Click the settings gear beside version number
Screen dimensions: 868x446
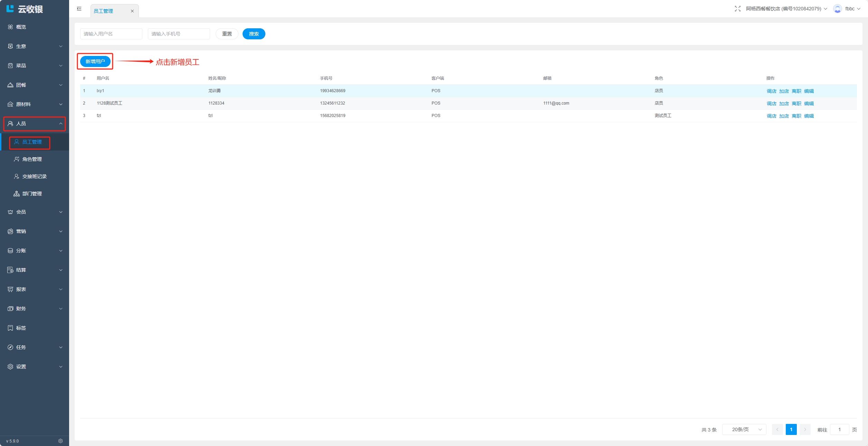point(60,441)
